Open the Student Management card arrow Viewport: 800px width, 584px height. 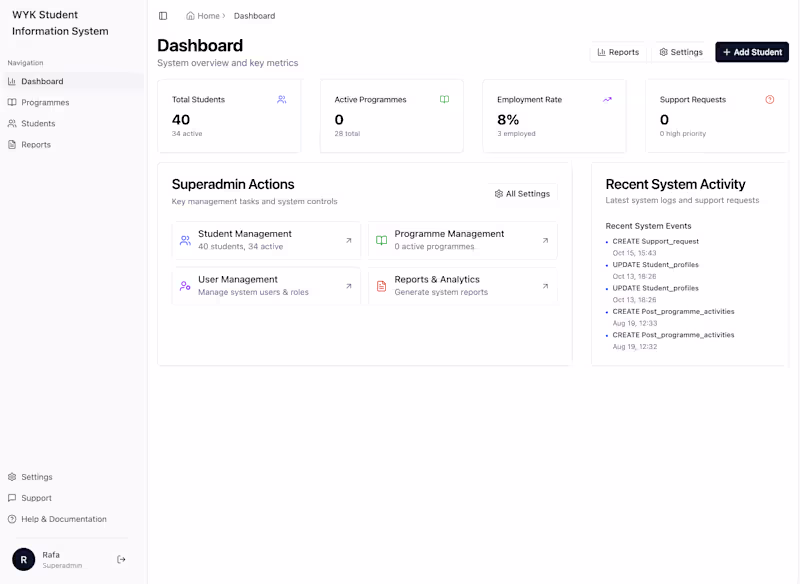click(x=349, y=240)
